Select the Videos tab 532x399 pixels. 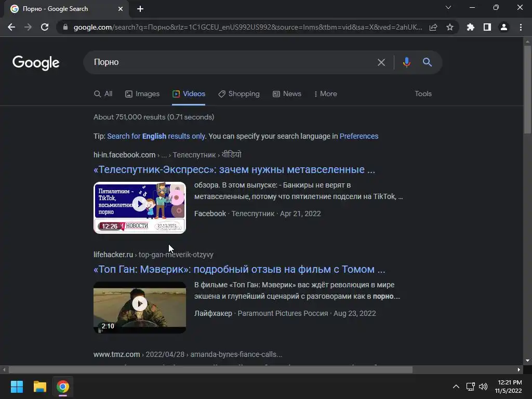click(x=189, y=94)
